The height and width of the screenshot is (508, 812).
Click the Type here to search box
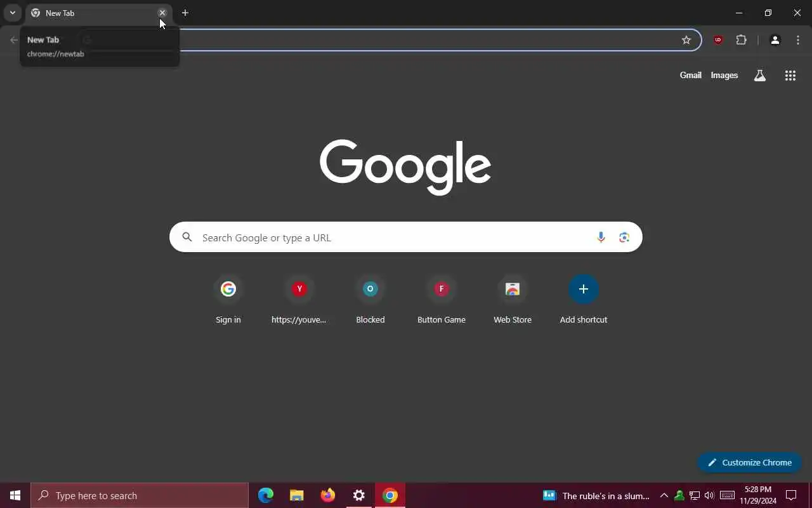[140, 495]
